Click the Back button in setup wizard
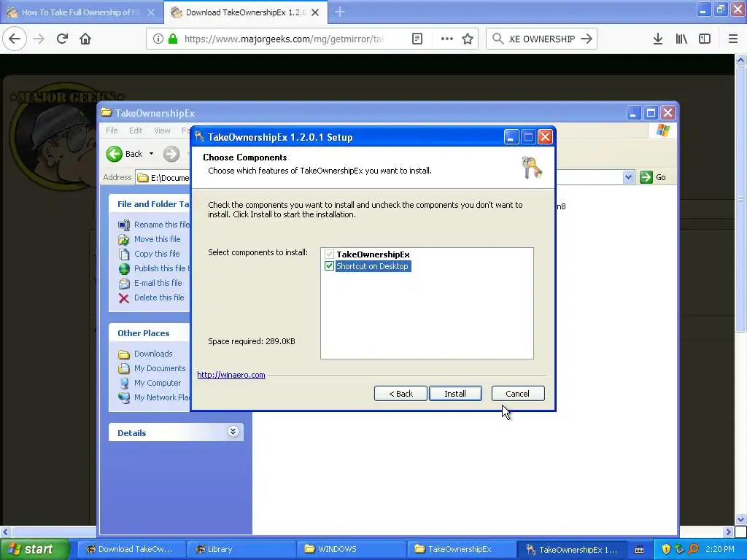Viewport: 747px width, 560px height. [x=400, y=393]
